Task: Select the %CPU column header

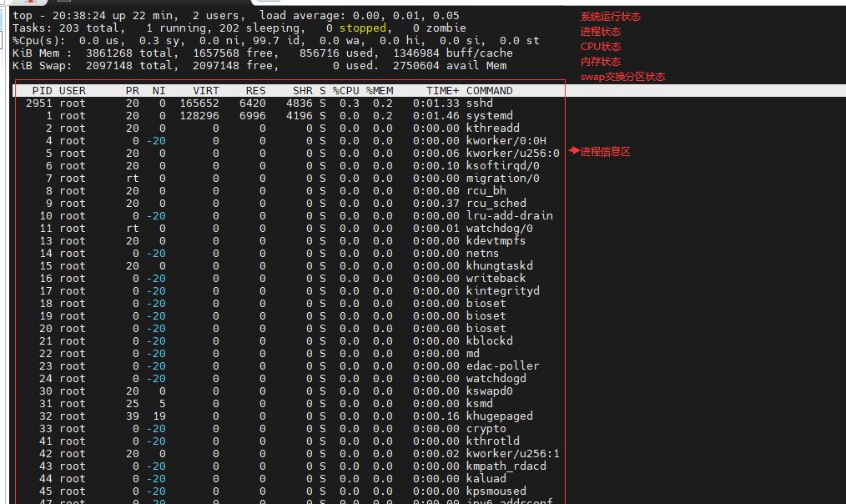Action: [346, 91]
